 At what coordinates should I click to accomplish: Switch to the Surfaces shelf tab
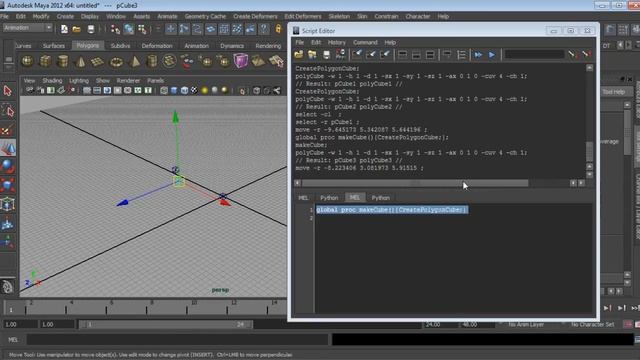click(54, 46)
